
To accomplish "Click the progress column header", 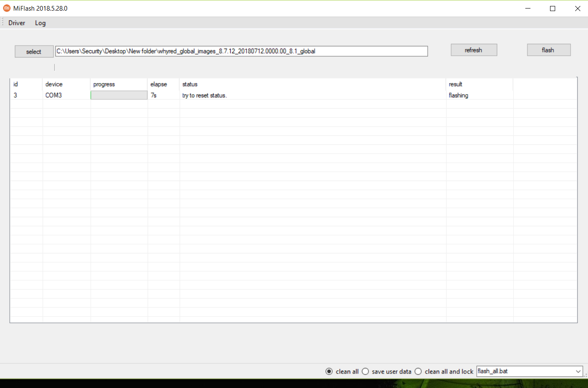I will click(x=119, y=84).
